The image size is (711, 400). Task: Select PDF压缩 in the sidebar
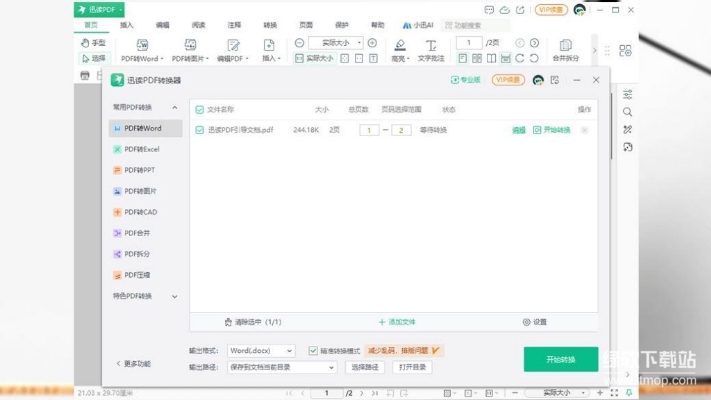pos(146,275)
